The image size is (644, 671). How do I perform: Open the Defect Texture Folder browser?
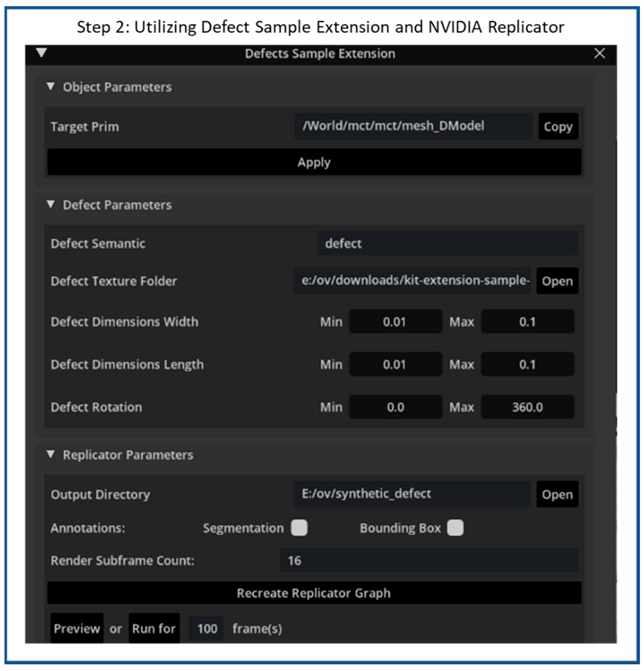557,281
